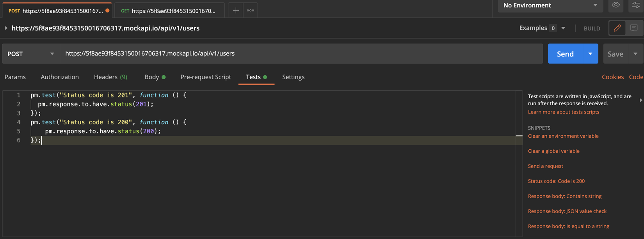The height and width of the screenshot is (239, 644).
Task: Click the pencil edit documentation icon
Action: 617,28
